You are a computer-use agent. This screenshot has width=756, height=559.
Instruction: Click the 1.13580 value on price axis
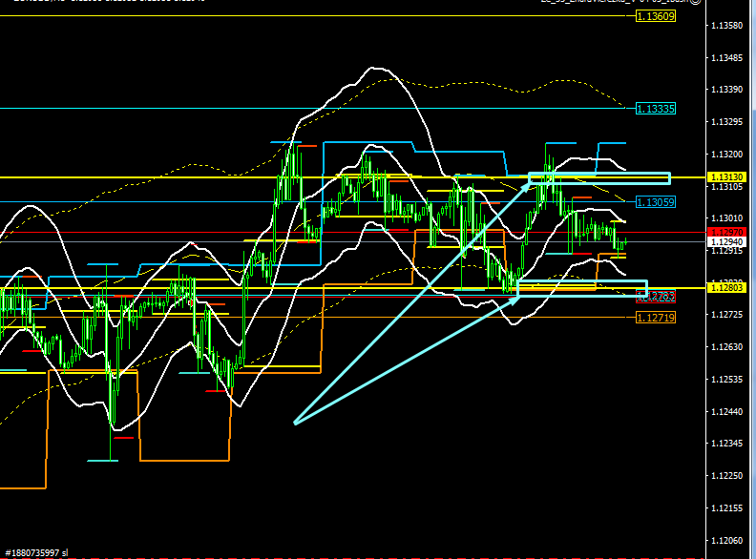pyautogui.click(x=727, y=25)
